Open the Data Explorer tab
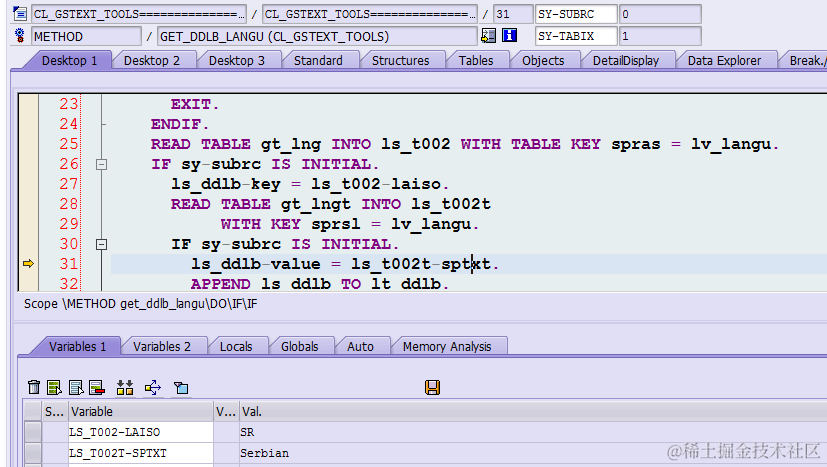 point(724,61)
